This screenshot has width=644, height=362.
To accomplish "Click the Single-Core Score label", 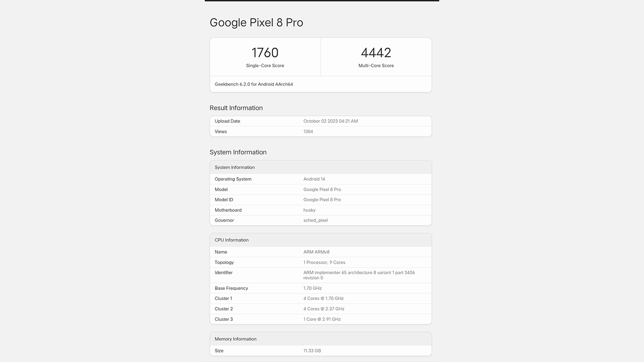I will [x=265, y=66].
